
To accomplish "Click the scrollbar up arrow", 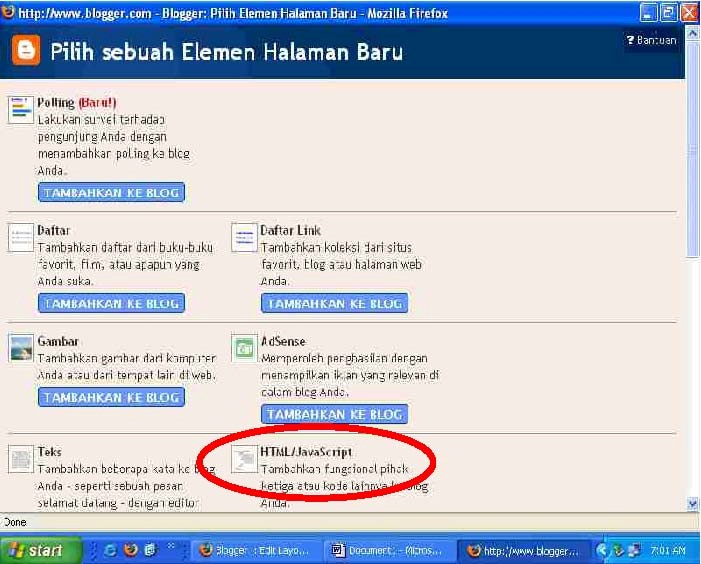I will tap(693, 33).
